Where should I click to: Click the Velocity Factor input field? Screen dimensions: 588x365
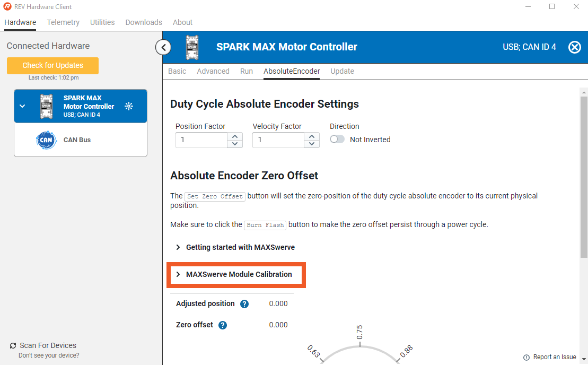pyautogui.click(x=278, y=140)
